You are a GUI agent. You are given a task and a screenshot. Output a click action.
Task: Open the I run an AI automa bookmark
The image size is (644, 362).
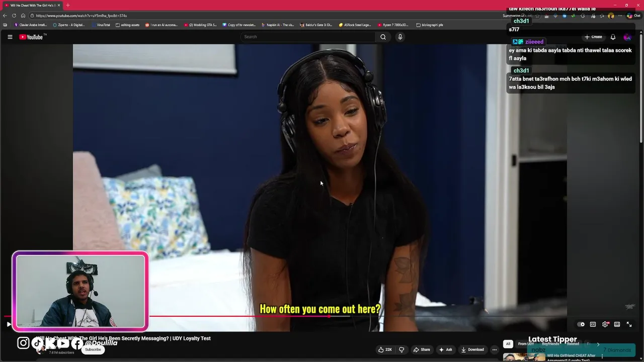(162, 25)
